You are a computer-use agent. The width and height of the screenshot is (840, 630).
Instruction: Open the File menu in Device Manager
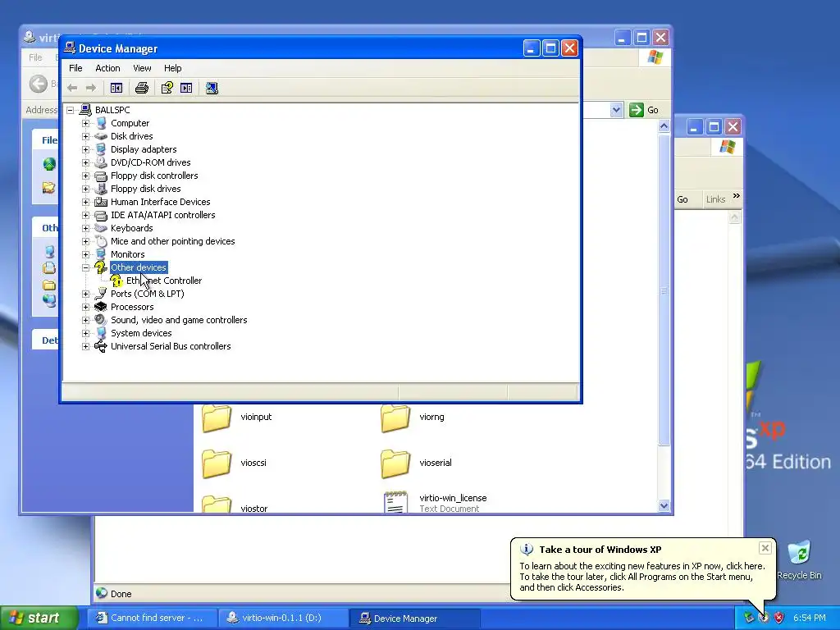75,68
